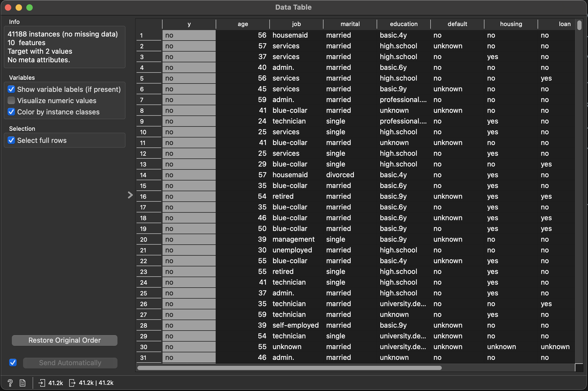Click the job column header

click(296, 24)
